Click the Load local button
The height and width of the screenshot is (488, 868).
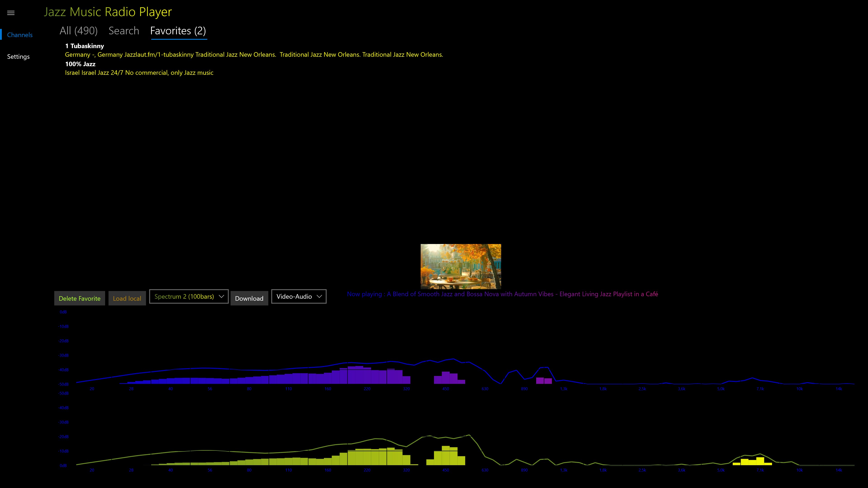click(127, 298)
